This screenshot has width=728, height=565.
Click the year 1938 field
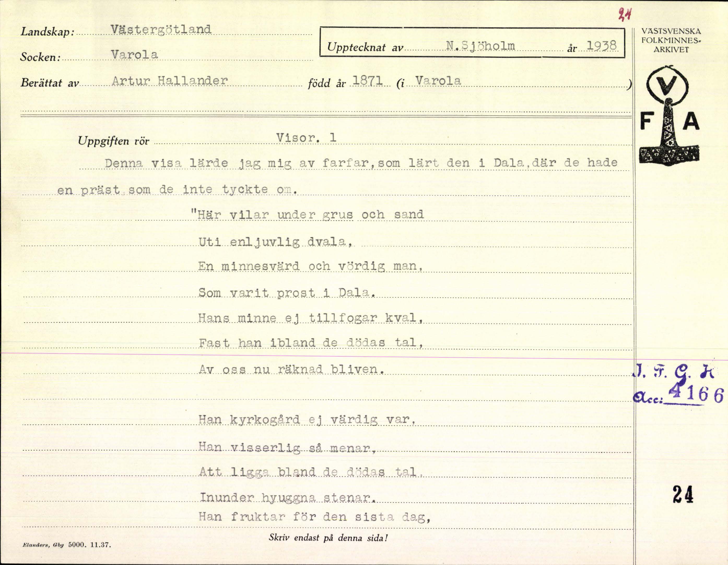[601, 46]
